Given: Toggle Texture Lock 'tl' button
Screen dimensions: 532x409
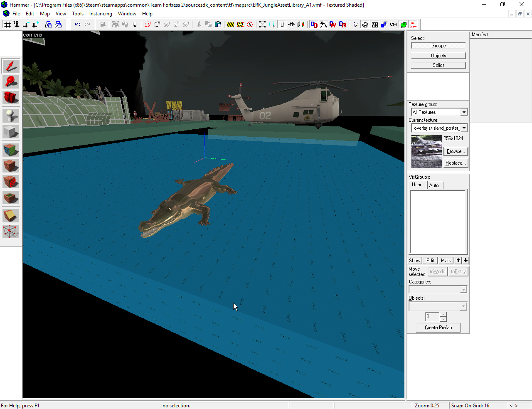Looking at the screenshot, I should [x=282, y=25].
